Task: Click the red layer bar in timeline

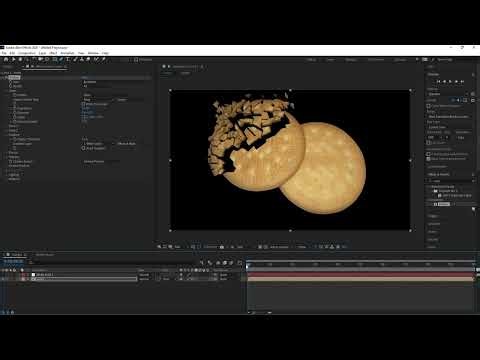Action: (360, 274)
